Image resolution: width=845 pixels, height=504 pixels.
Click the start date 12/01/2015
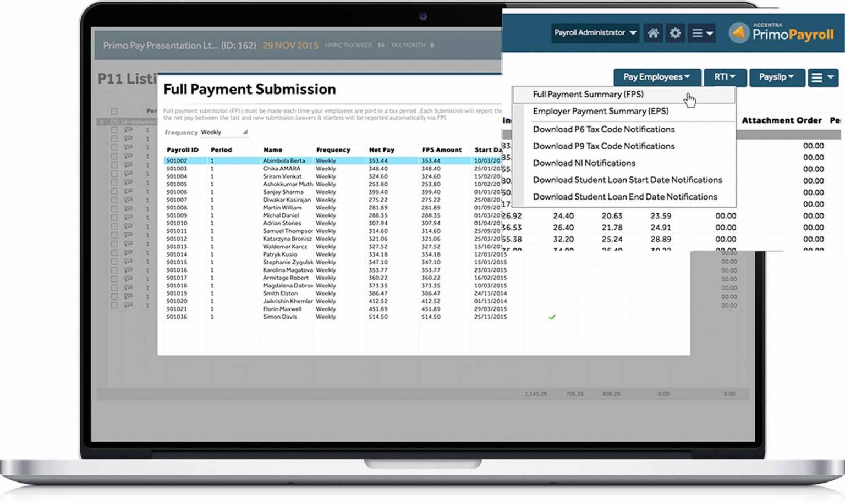click(x=490, y=254)
